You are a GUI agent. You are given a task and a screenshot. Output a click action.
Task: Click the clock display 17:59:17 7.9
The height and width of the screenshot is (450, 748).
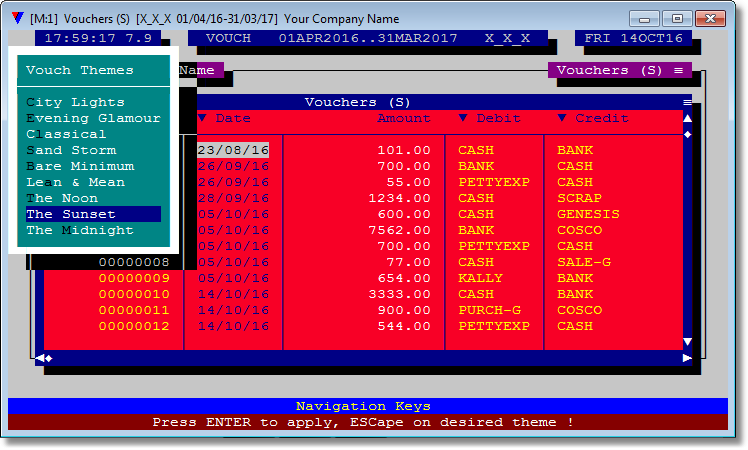tap(98, 38)
